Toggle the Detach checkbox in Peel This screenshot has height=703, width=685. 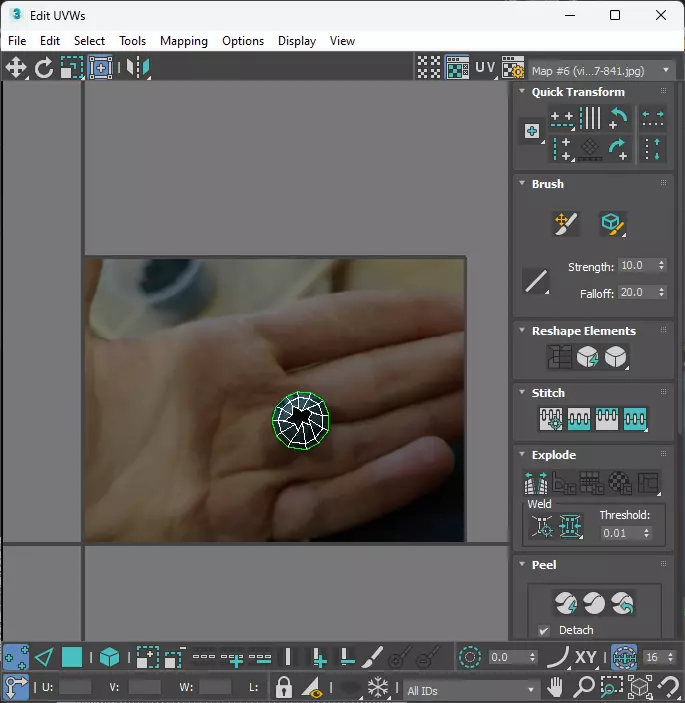tap(544, 631)
